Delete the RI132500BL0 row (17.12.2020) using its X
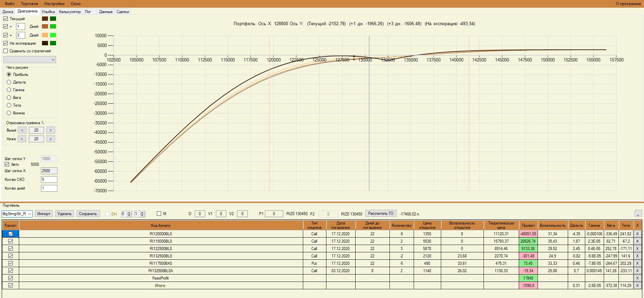 (x=637, y=256)
